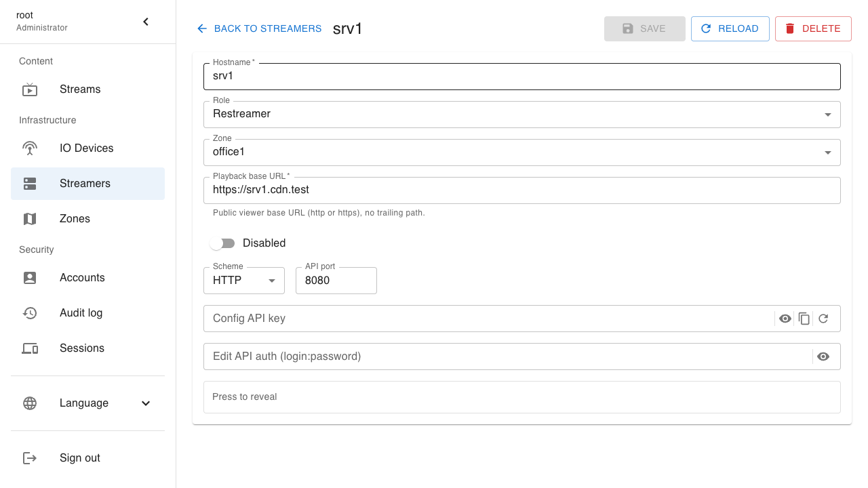Reload the srv1 streamer details
Screen dimensions: 868x488
pyautogui.click(x=730, y=28)
